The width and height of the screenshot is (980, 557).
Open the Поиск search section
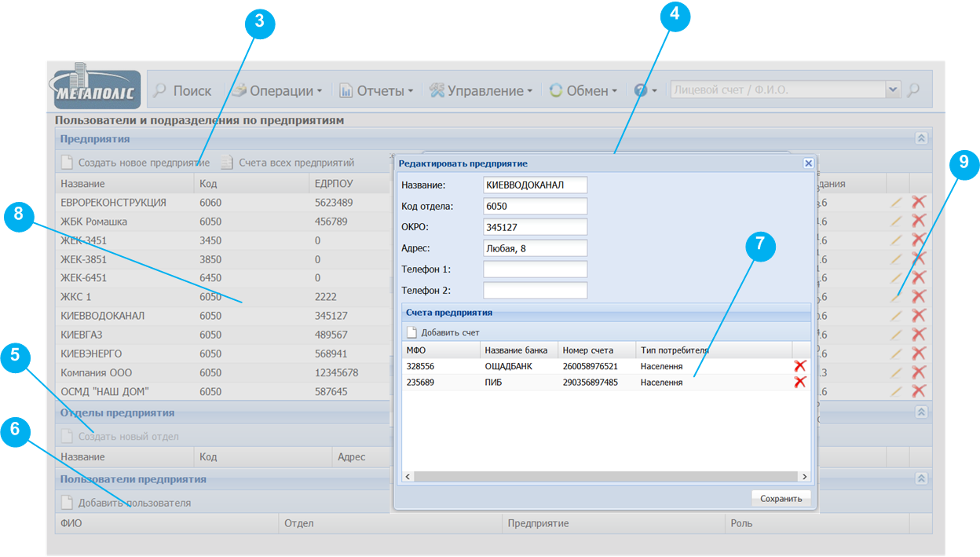(183, 91)
